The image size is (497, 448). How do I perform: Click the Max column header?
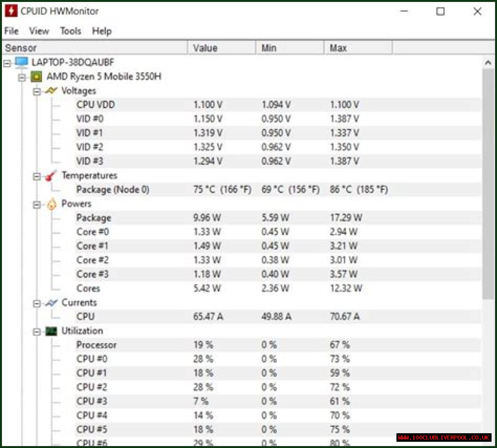[x=357, y=48]
